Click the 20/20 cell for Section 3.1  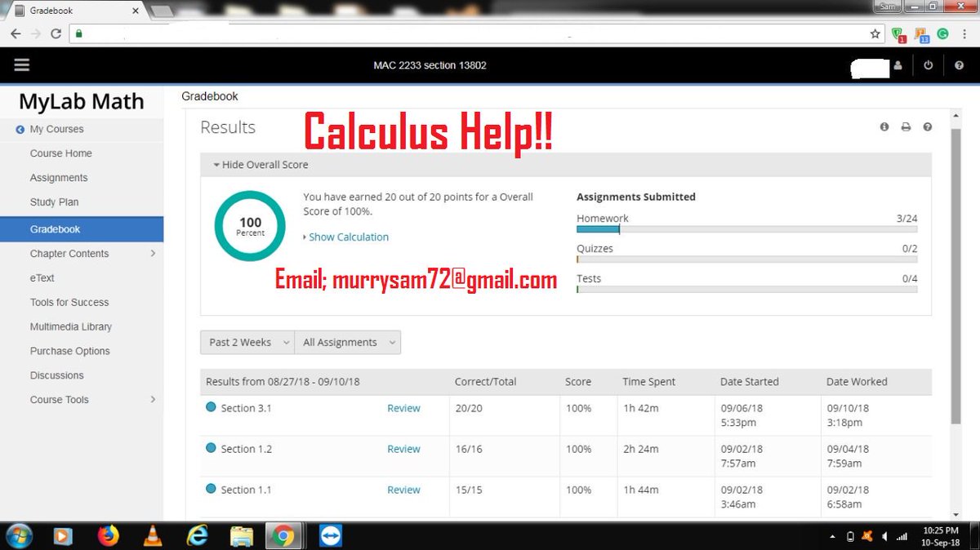[x=469, y=408]
